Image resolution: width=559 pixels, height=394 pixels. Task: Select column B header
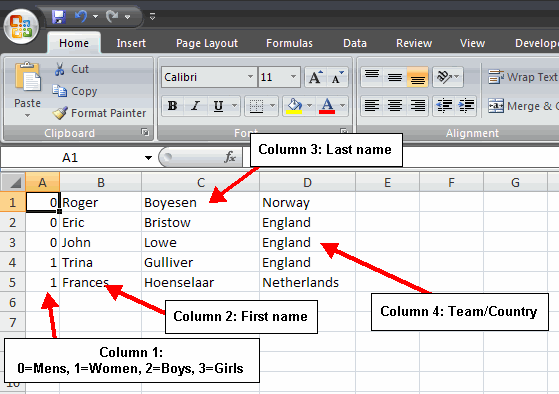101,182
